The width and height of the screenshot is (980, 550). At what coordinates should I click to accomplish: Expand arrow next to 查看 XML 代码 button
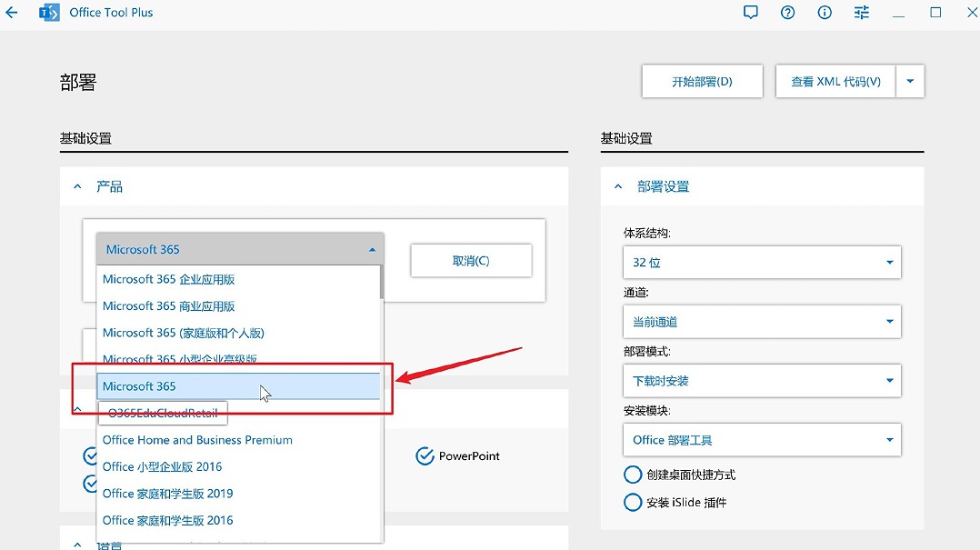click(x=910, y=81)
